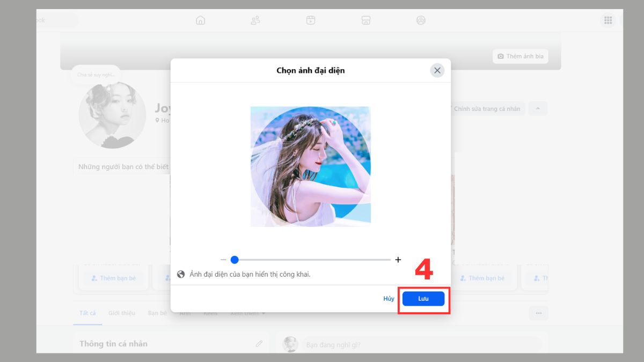Open the Friends icon in top navigation

(x=255, y=20)
